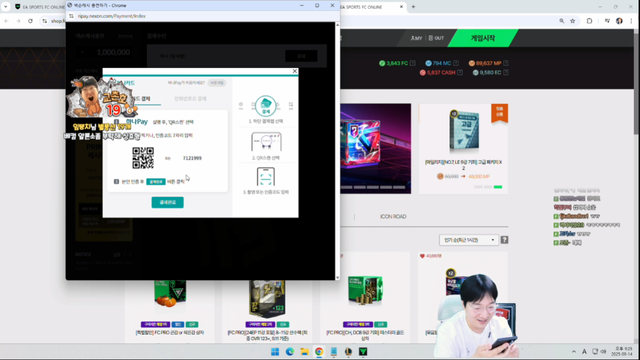The image size is (640, 360).
Task: Open Chrome extensions puzzle icon
Action: pyautogui.click(x=589, y=21)
